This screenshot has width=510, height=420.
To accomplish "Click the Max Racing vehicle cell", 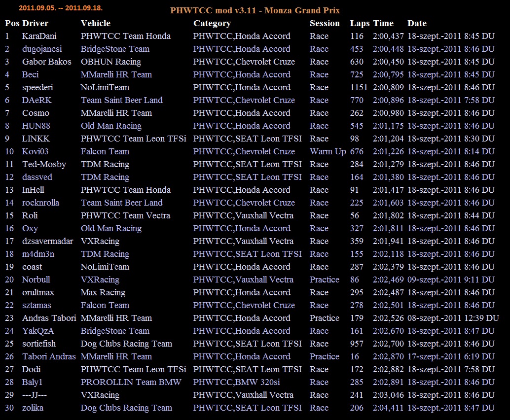I will pos(103,292).
